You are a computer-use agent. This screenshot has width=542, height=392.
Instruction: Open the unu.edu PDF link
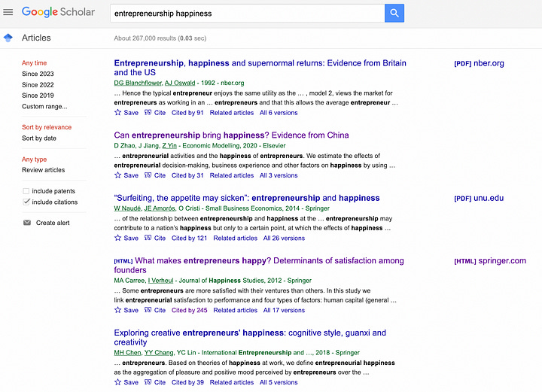click(x=479, y=198)
